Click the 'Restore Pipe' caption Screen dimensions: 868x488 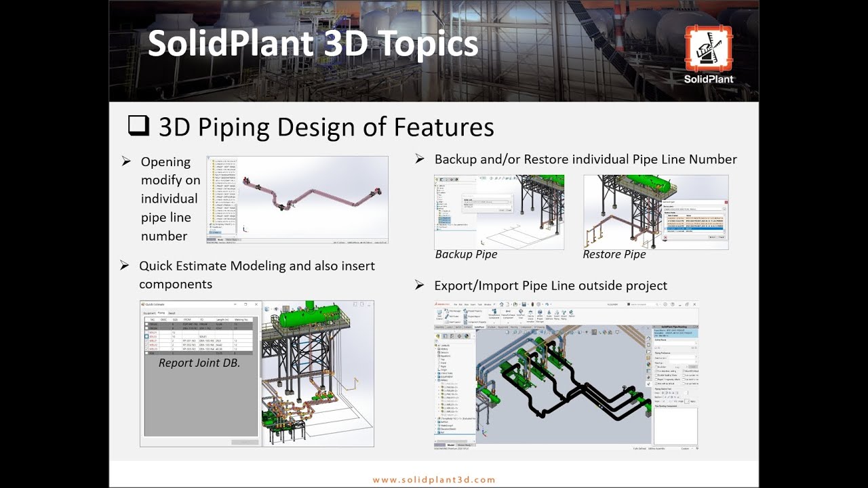click(x=614, y=255)
